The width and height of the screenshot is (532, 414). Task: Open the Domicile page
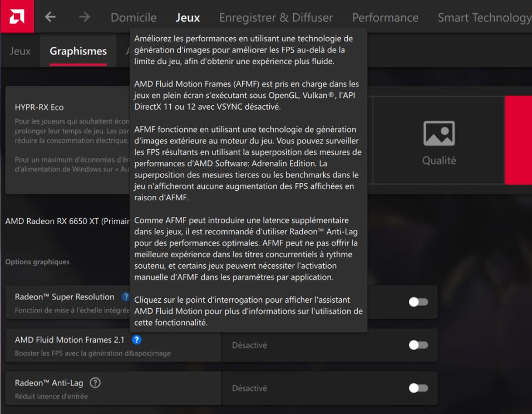click(134, 17)
